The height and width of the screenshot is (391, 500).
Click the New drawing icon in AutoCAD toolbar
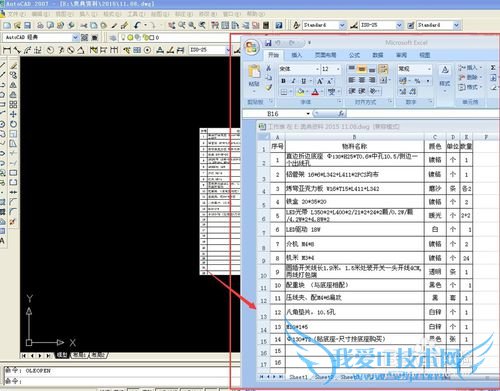click(7, 25)
